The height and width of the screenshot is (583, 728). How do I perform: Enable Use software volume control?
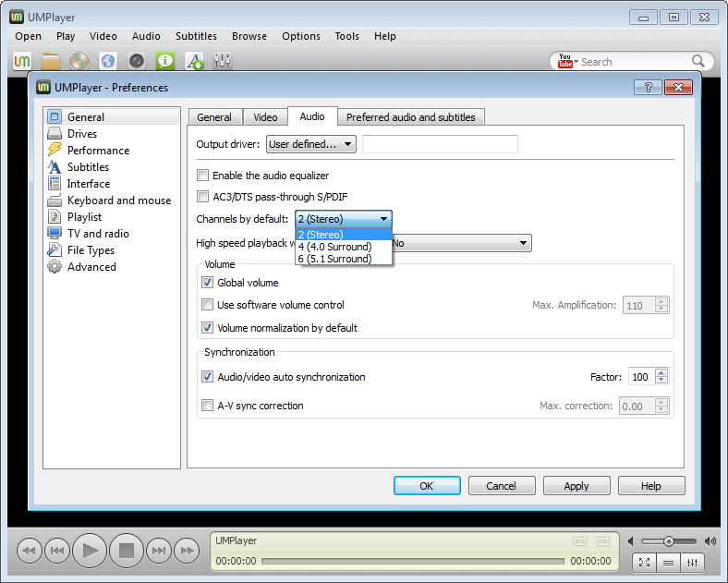[x=207, y=305]
